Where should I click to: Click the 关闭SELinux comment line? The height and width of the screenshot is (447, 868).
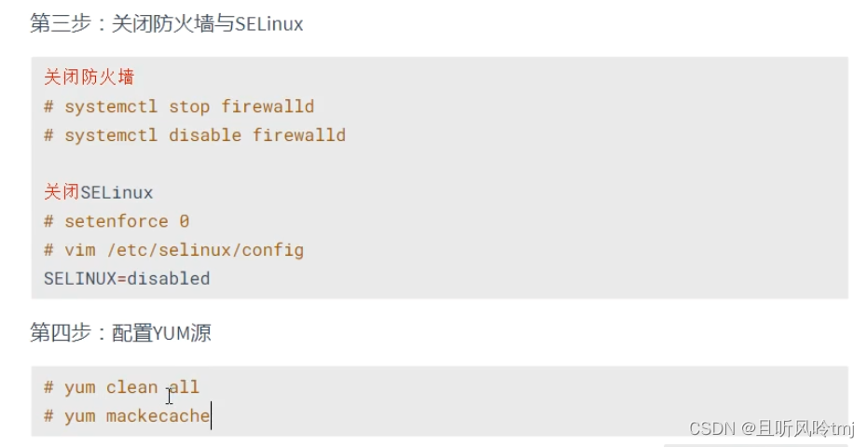(x=98, y=193)
